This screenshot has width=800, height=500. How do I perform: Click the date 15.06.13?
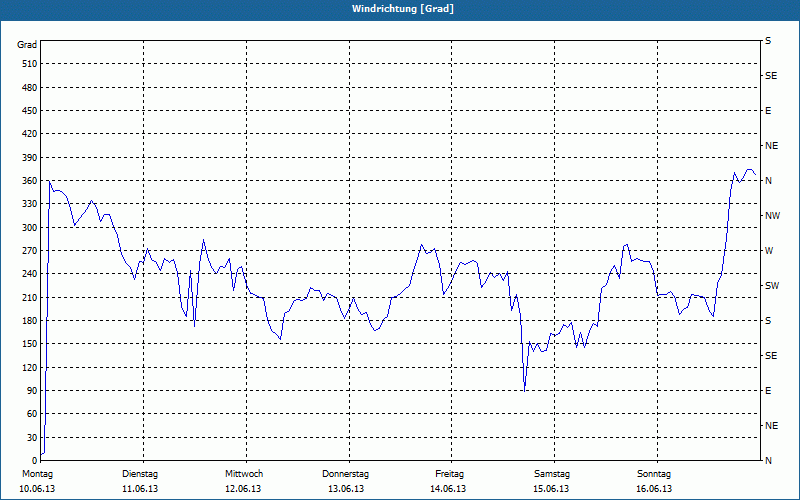[551, 489]
